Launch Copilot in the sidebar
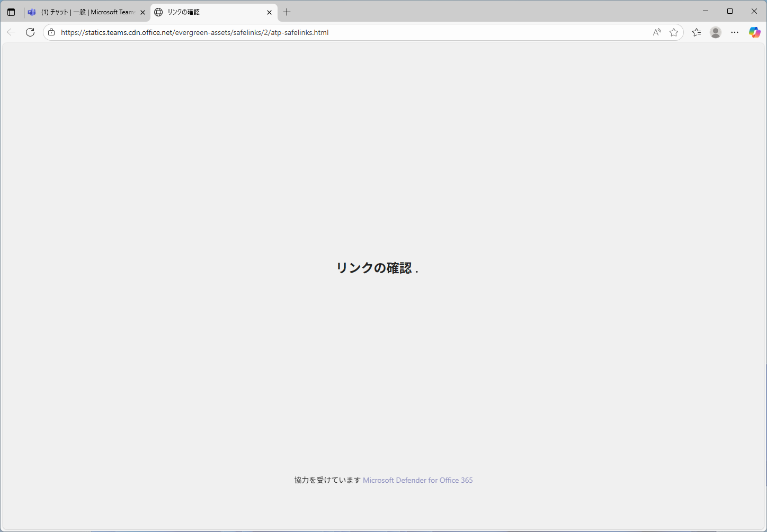767x532 pixels. 754,32
